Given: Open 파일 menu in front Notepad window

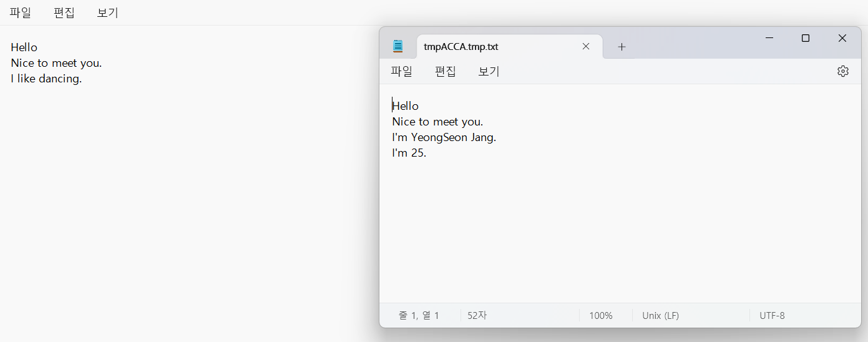Looking at the screenshot, I should point(402,71).
